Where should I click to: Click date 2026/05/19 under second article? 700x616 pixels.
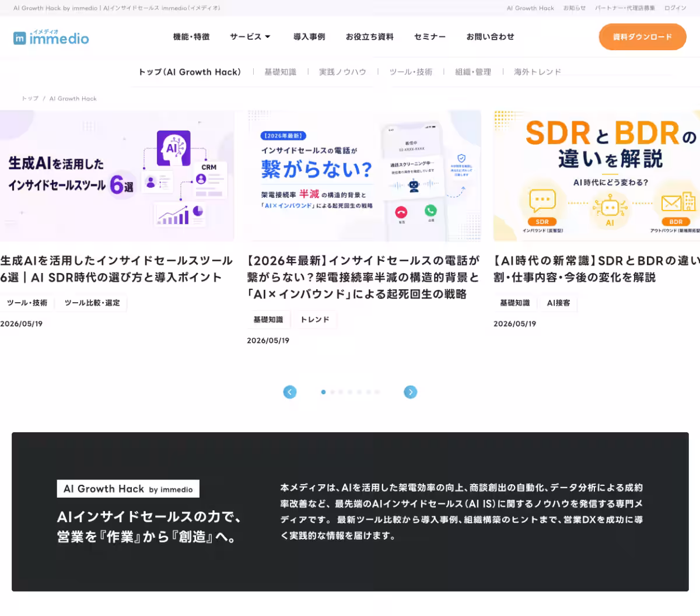268,340
